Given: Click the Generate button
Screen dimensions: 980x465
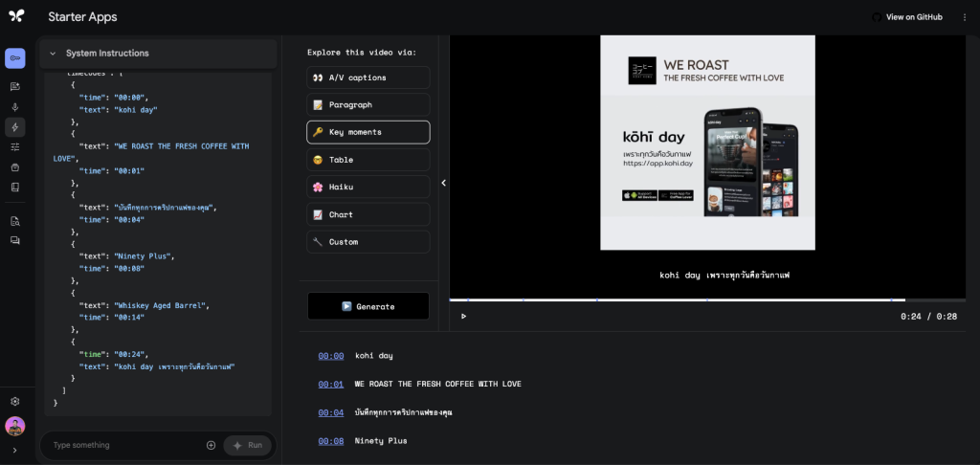Looking at the screenshot, I should click(368, 306).
